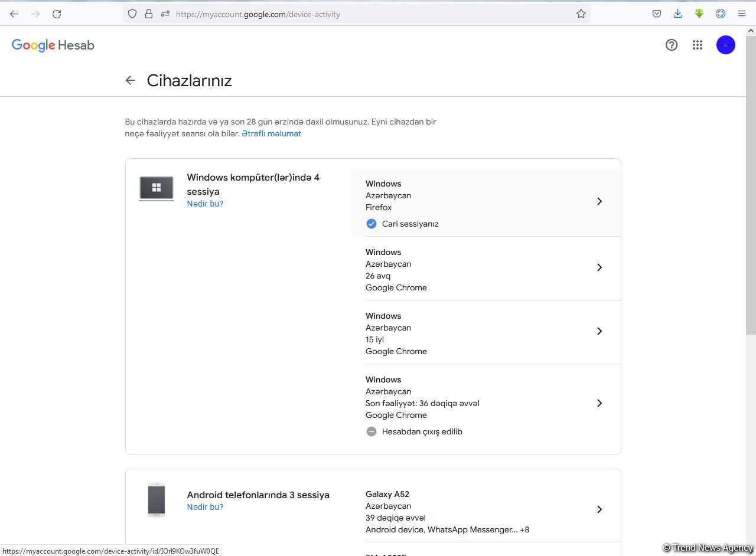The width and height of the screenshot is (756, 556).
Task: Click Nədir bu? under Windows sessions
Action: (x=205, y=204)
